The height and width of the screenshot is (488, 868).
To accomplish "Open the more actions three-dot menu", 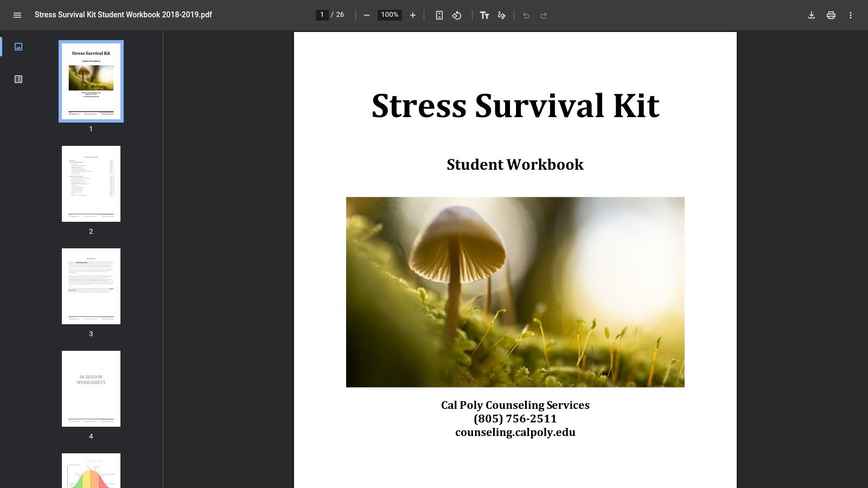I will coord(851,15).
